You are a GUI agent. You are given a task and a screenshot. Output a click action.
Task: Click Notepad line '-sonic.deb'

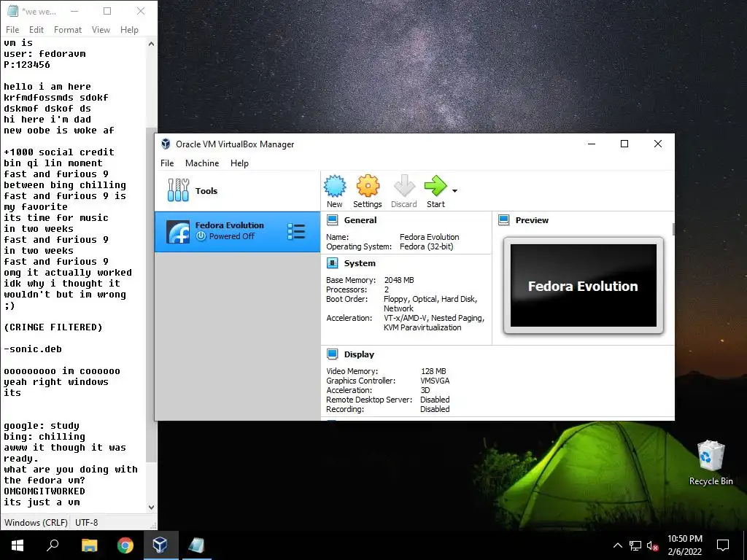(x=33, y=349)
